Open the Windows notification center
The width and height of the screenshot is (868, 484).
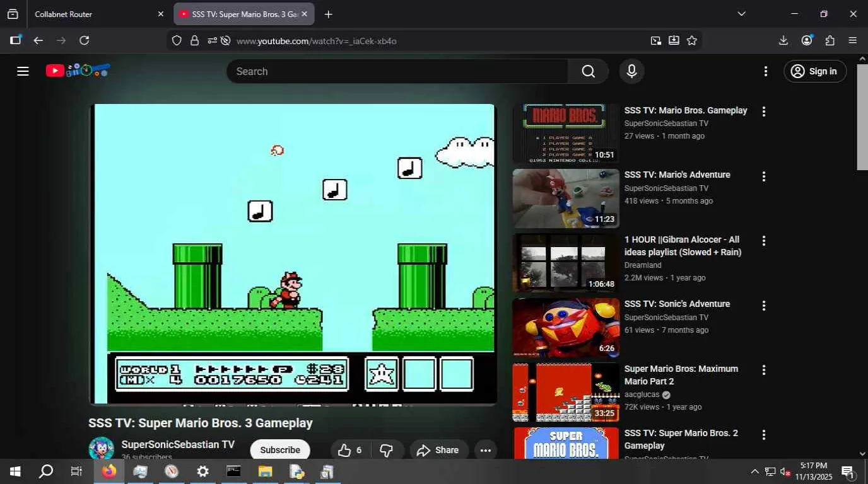[848, 471]
